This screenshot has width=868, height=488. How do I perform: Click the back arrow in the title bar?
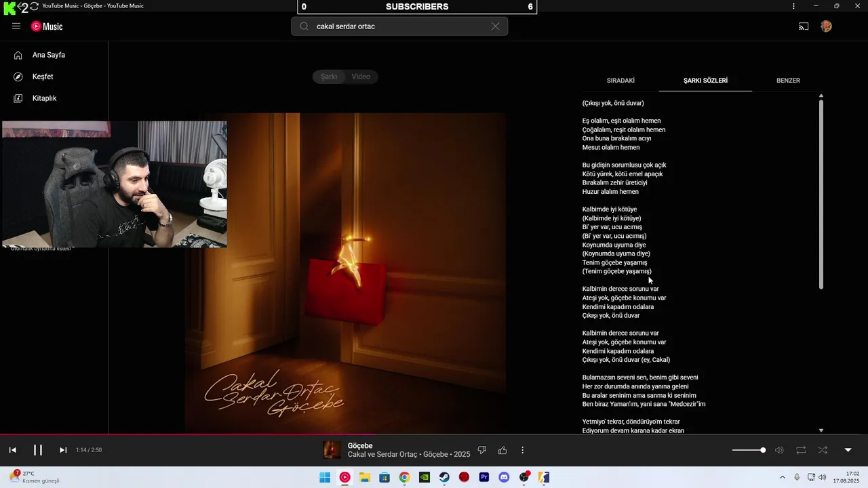(22, 7)
